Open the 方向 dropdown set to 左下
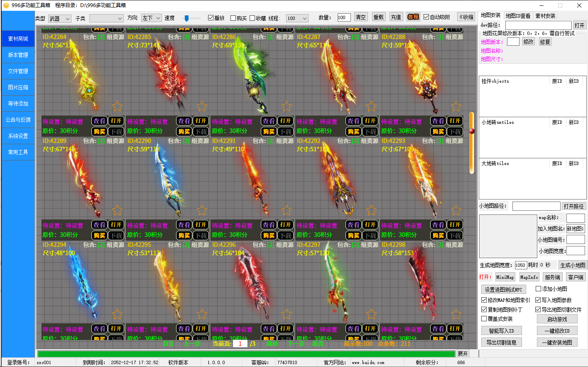Image resolution: width=588 pixels, height=367 pixels. point(151,18)
